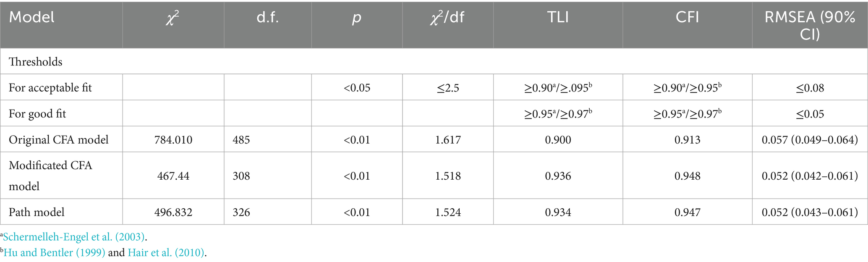Screen dimensions: 868x262
Task: Select the d.f. column header
Action: click(x=267, y=18)
